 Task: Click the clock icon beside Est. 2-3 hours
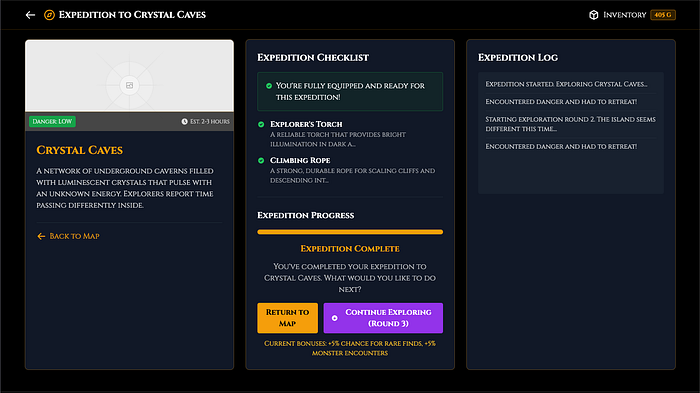click(184, 121)
